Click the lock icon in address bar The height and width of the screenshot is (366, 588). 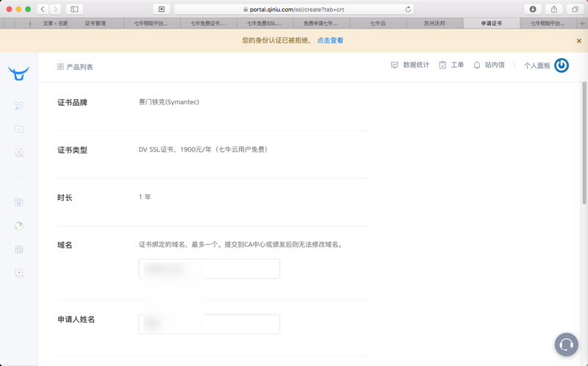click(245, 10)
